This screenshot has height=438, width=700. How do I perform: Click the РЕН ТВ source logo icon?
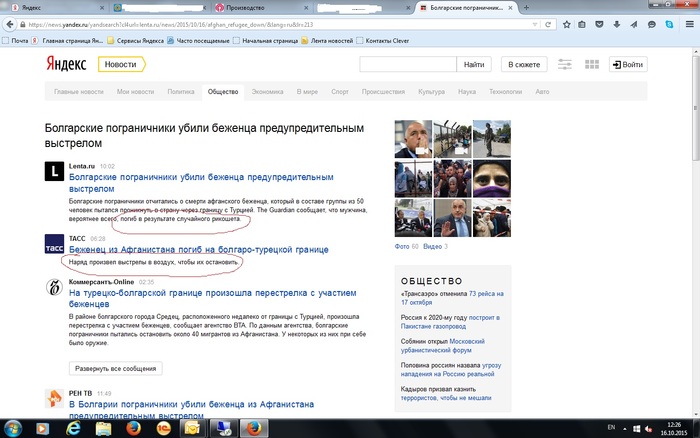click(x=54, y=398)
